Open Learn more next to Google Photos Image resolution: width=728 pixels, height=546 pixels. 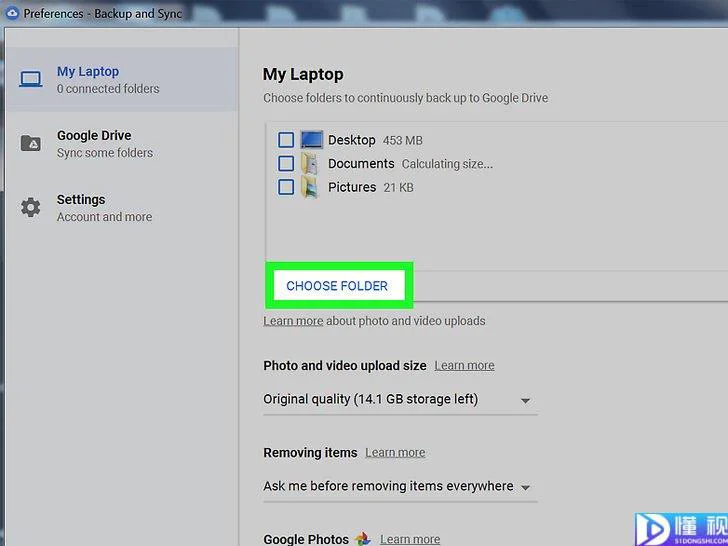point(410,539)
